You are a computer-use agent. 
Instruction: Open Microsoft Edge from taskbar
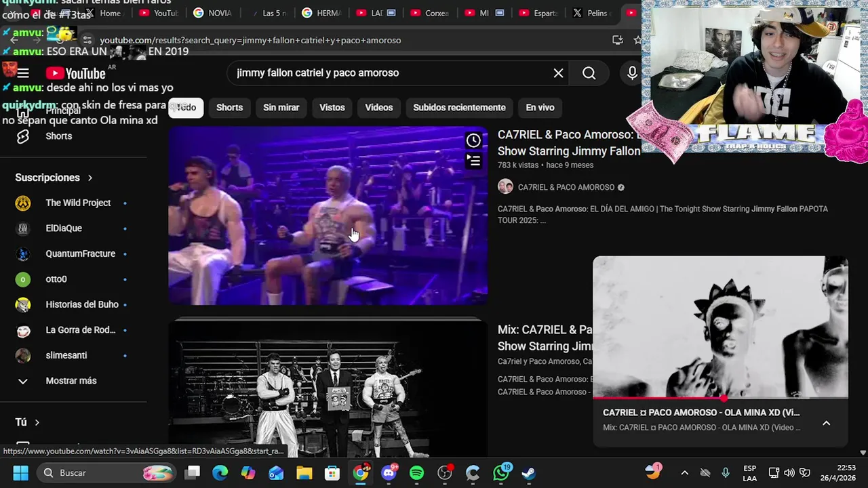tap(220, 472)
